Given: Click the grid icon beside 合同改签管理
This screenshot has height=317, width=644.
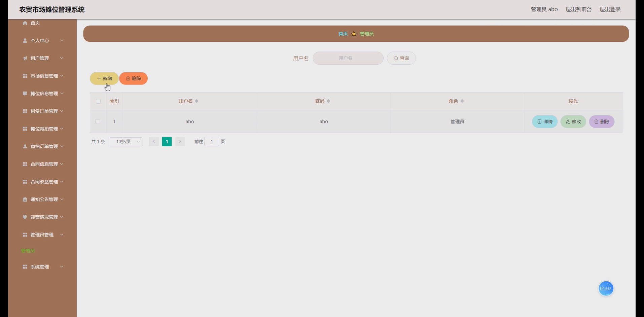Looking at the screenshot, I should click(x=25, y=182).
